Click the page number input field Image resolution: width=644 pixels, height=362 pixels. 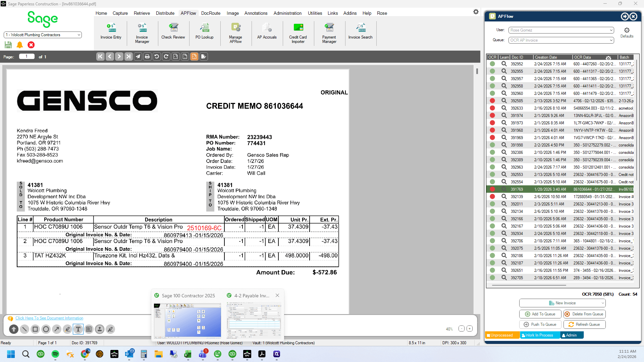click(x=27, y=57)
